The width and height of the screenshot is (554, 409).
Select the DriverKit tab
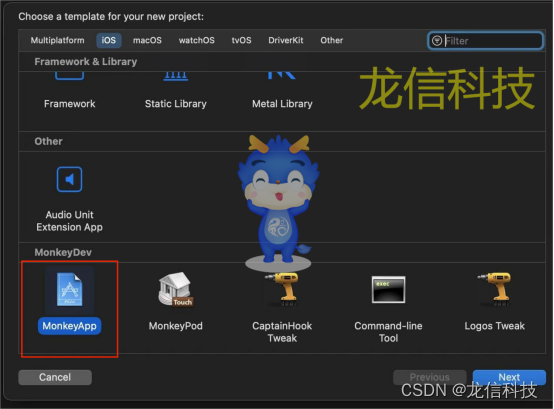[285, 40]
